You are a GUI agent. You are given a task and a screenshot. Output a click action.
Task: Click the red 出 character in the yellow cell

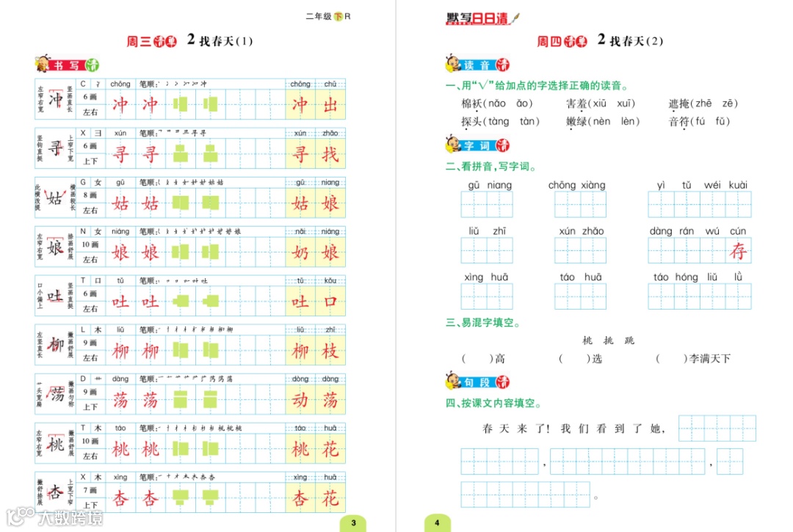coord(330,105)
